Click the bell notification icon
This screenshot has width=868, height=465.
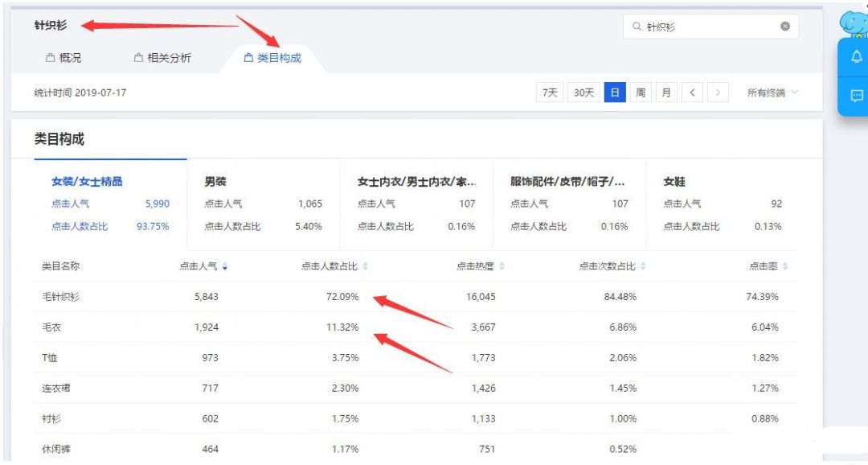click(x=855, y=56)
